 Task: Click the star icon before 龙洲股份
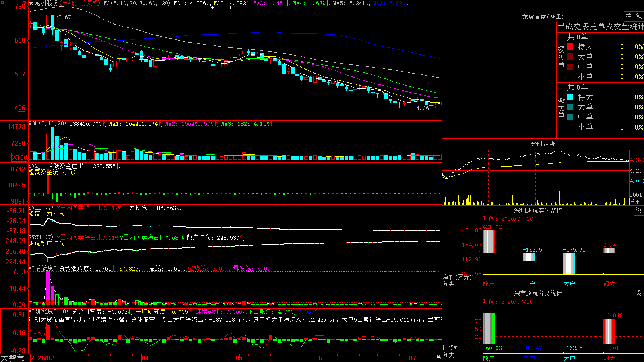[31, 3]
